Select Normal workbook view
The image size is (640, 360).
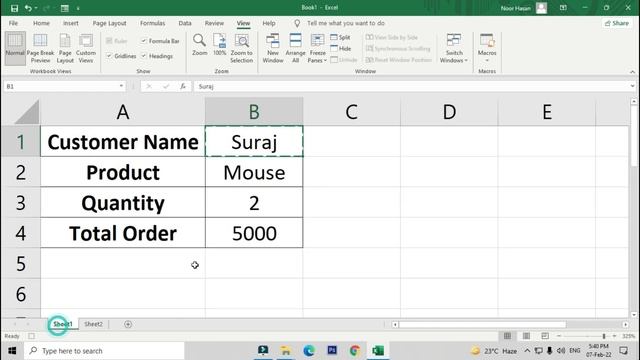pyautogui.click(x=15, y=48)
